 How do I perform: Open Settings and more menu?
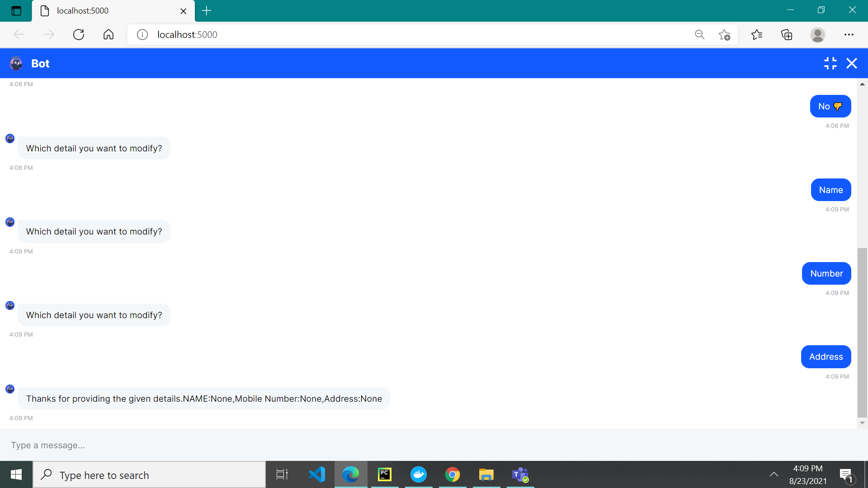tap(849, 35)
